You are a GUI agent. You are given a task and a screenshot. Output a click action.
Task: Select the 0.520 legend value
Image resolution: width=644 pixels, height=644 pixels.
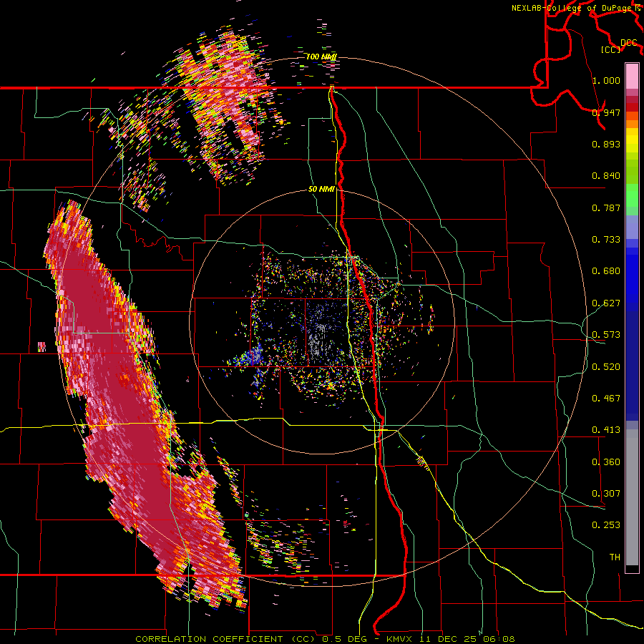[606, 366]
